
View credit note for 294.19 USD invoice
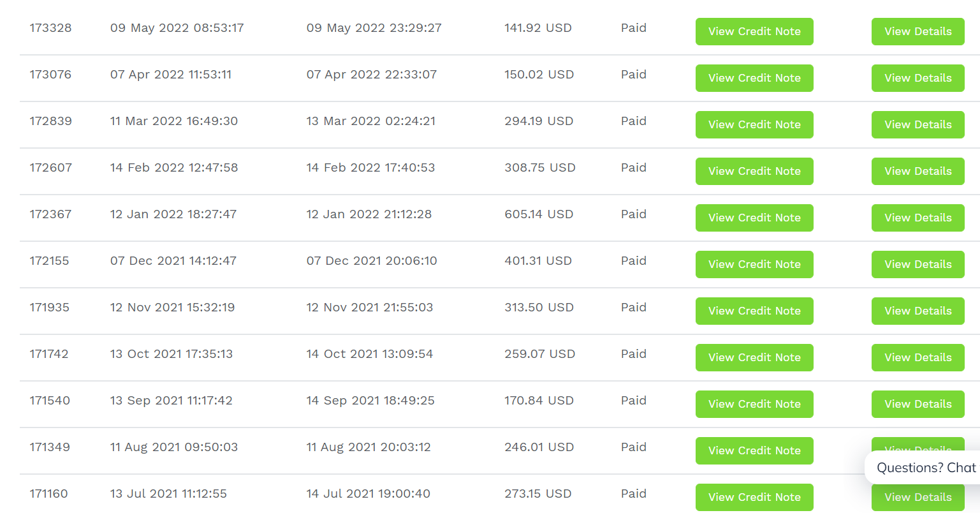click(x=754, y=124)
